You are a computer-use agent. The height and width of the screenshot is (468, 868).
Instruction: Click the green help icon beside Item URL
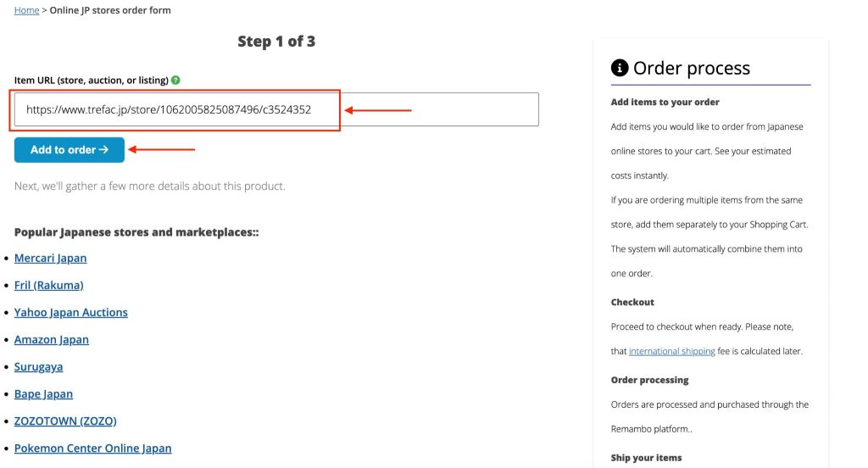point(175,80)
